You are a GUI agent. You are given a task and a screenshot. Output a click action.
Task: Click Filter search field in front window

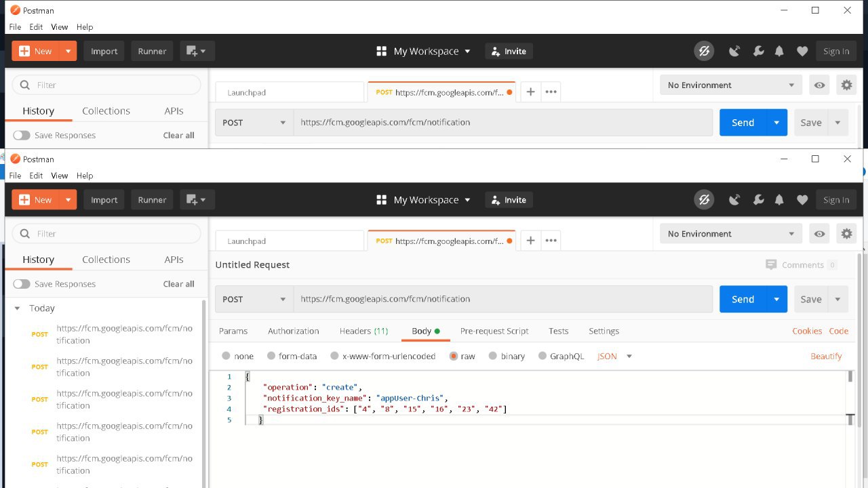(106, 233)
